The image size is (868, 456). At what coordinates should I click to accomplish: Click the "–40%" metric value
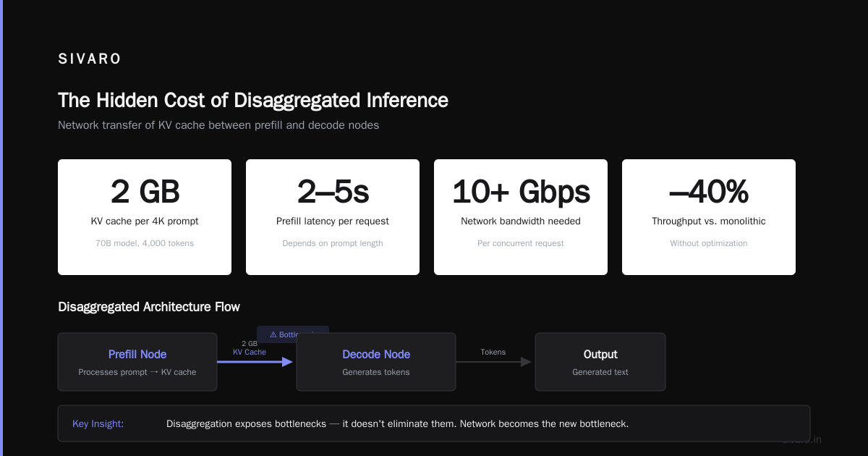pos(709,192)
